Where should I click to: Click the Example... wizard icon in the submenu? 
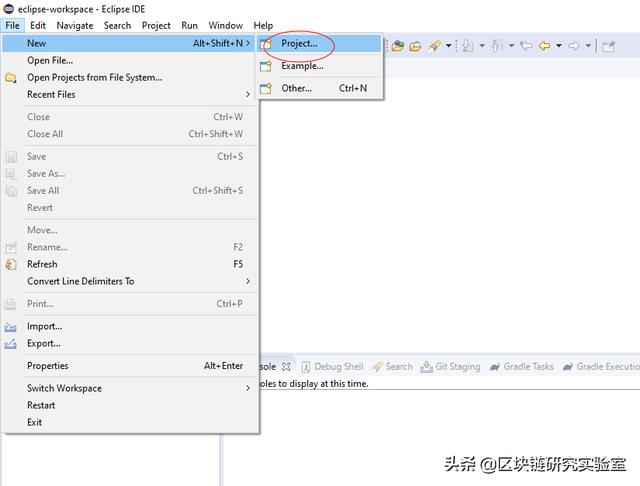click(266, 66)
